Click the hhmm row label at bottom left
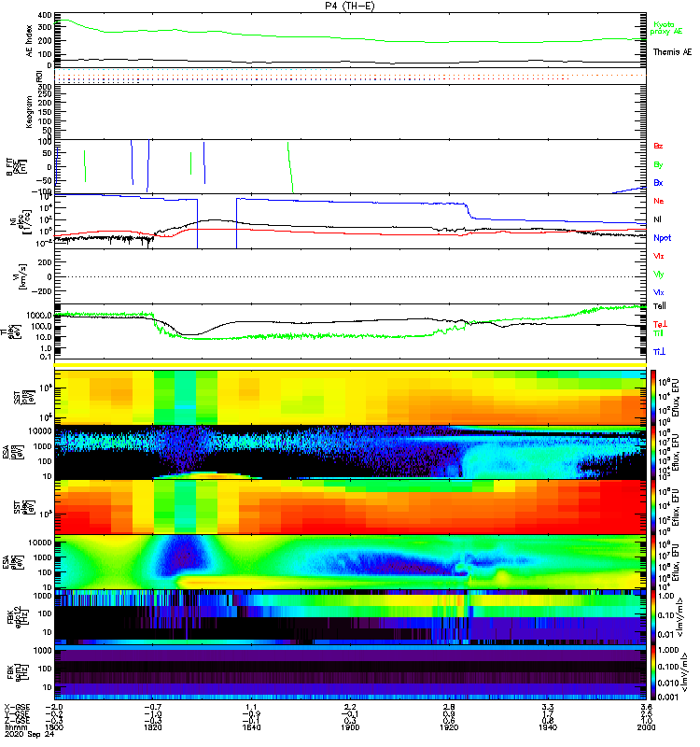This screenshot has height=747, width=700. click(x=15, y=727)
